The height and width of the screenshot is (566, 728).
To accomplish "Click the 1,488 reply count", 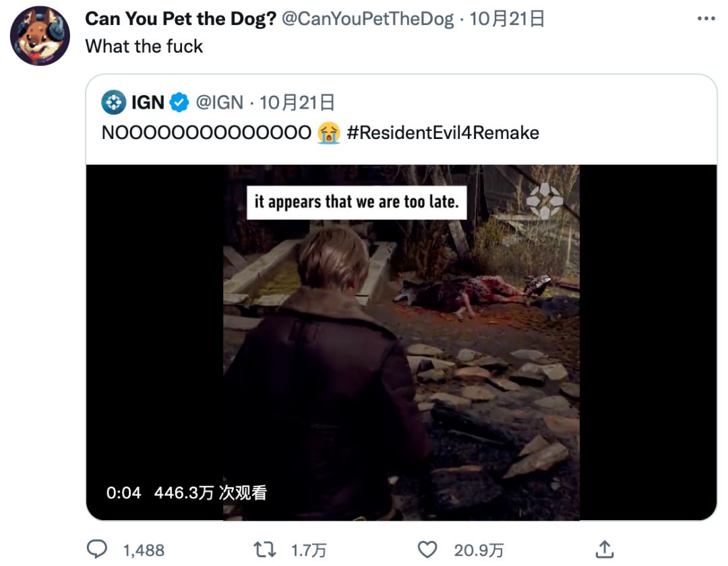I will [x=144, y=550].
